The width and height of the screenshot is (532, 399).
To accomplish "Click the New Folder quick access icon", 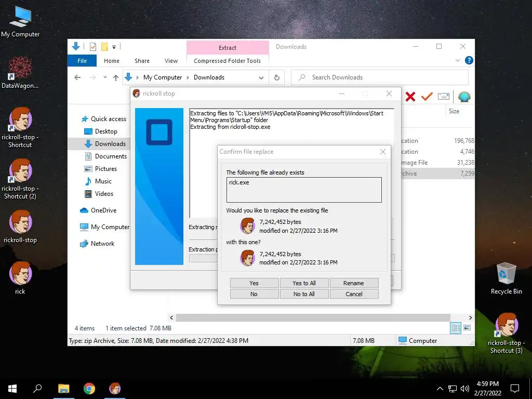I will point(104,47).
